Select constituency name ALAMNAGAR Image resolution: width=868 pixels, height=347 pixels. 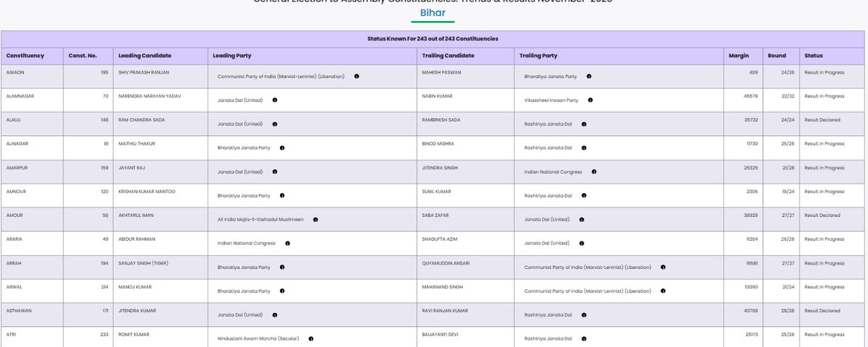coord(22,96)
